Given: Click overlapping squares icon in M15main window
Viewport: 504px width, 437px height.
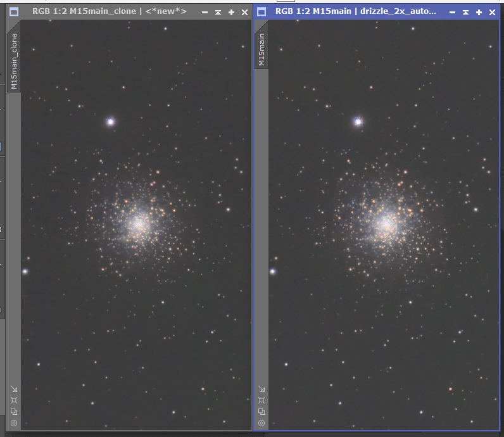Looking at the screenshot, I should (261, 412).
